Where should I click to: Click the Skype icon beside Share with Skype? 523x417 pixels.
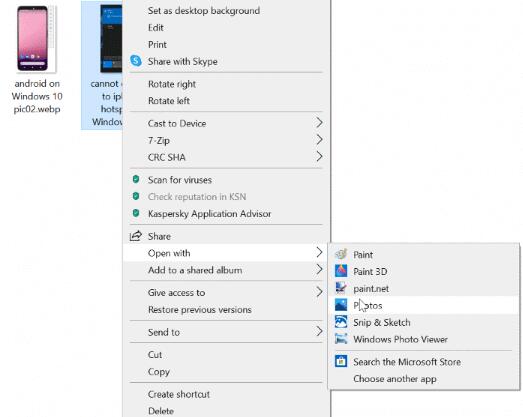point(136,61)
